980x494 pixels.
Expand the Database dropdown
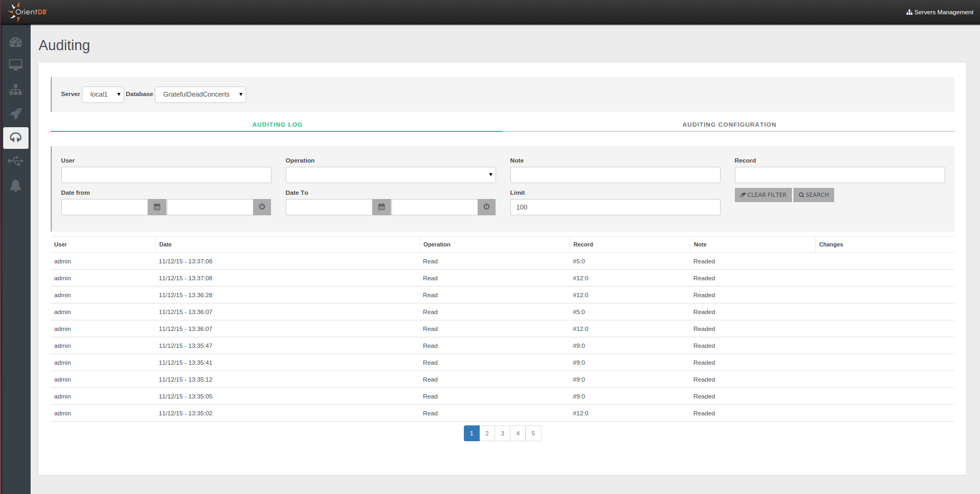pyautogui.click(x=200, y=94)
